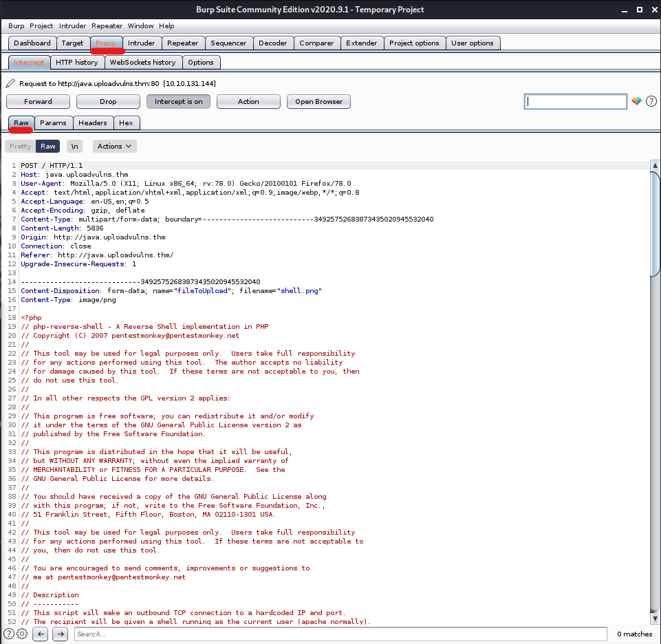Open the Comparer tab
This screenshot has width=661, height=644.
click(x=316, y=43)
